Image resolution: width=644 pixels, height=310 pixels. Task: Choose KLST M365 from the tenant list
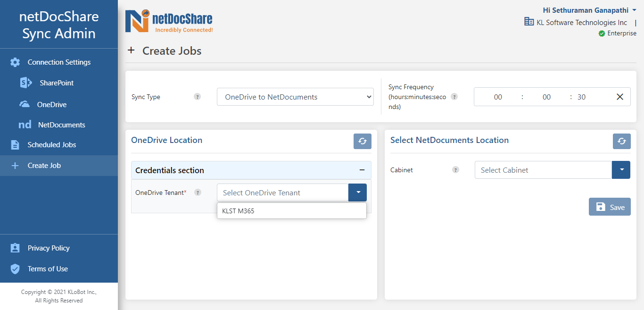(291, 211)
